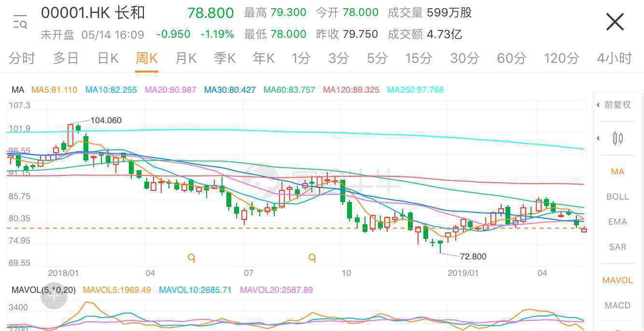This screenshot has width=644, height=331.
Task: Tap the 最低 78.000 low value
Action: pos(275,34)
